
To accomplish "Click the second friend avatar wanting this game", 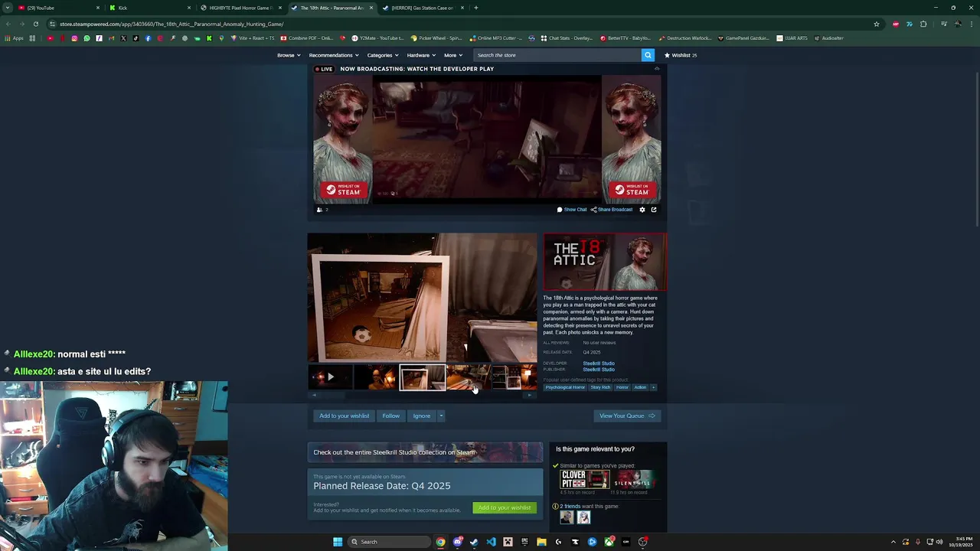I will (583, 517).
